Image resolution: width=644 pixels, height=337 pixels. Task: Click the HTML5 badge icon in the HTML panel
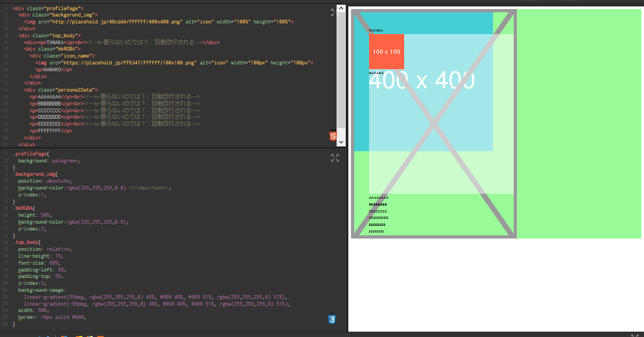click(x=333, y=136)
